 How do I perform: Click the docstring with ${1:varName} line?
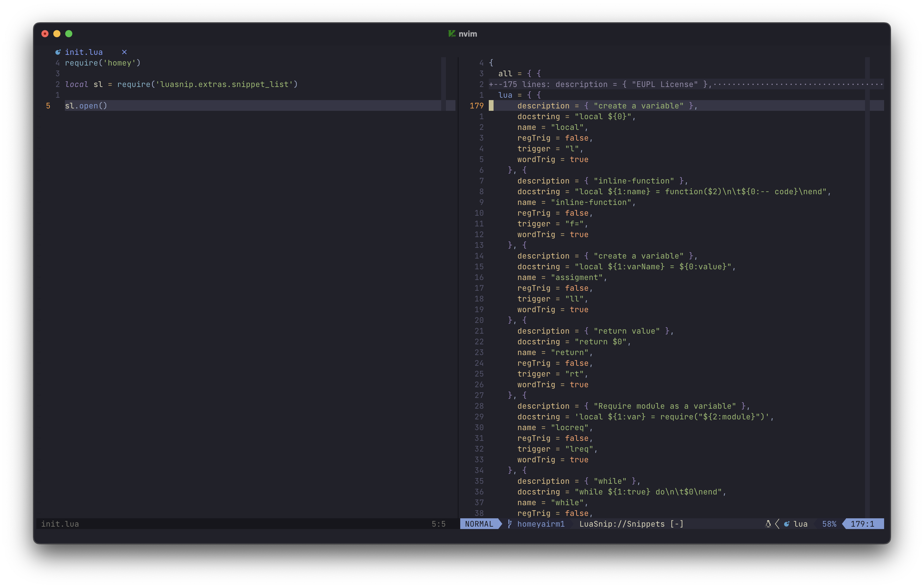tap(627, 267)
